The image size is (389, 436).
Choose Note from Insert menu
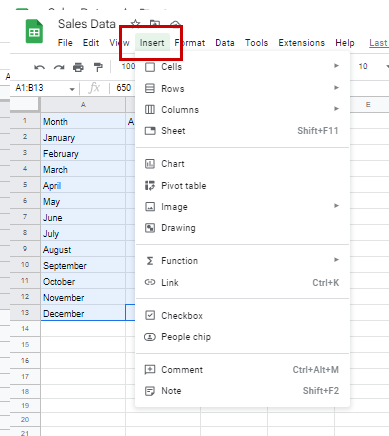coord(242,391)
